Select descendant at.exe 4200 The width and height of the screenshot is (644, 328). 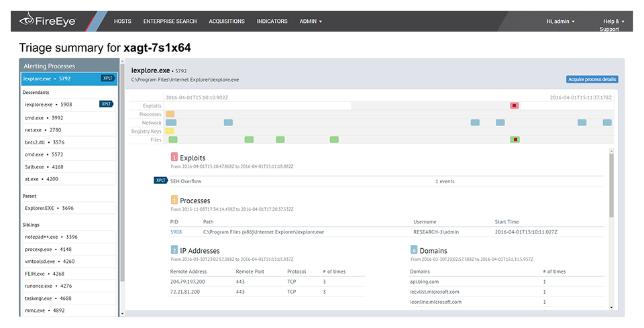[69, 179]
